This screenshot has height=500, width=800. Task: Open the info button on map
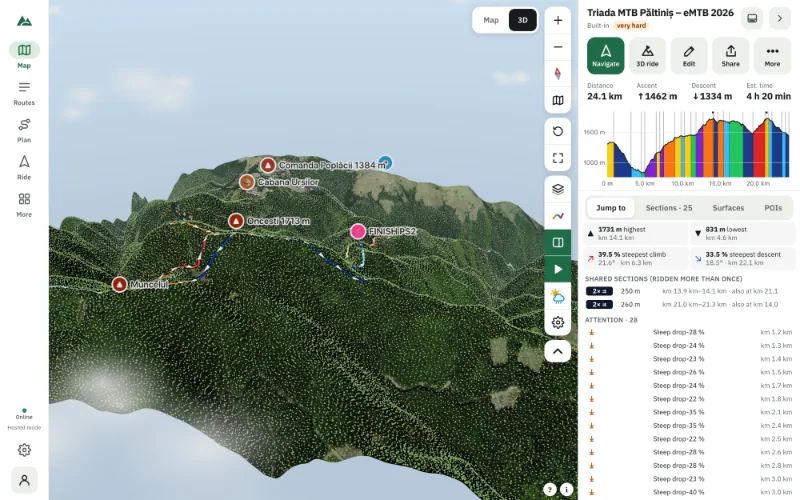pos(566,489)
